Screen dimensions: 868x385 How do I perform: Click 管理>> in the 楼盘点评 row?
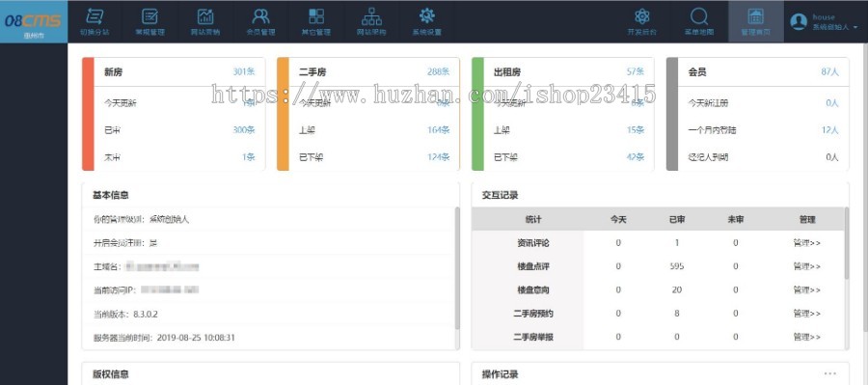[x=806, y=266]
